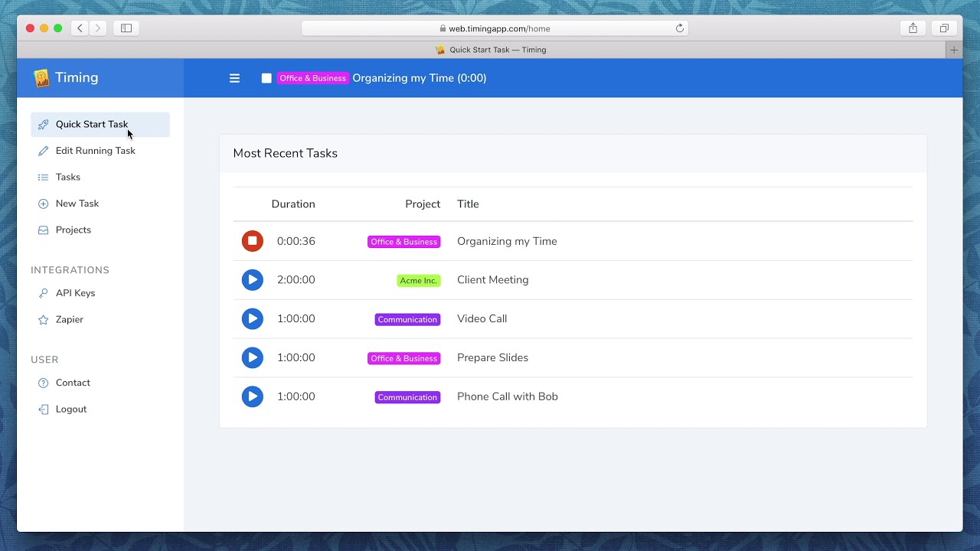Click the 'Prepare Slides' title
Screen dimensions: 980x551
coord(493,357)
